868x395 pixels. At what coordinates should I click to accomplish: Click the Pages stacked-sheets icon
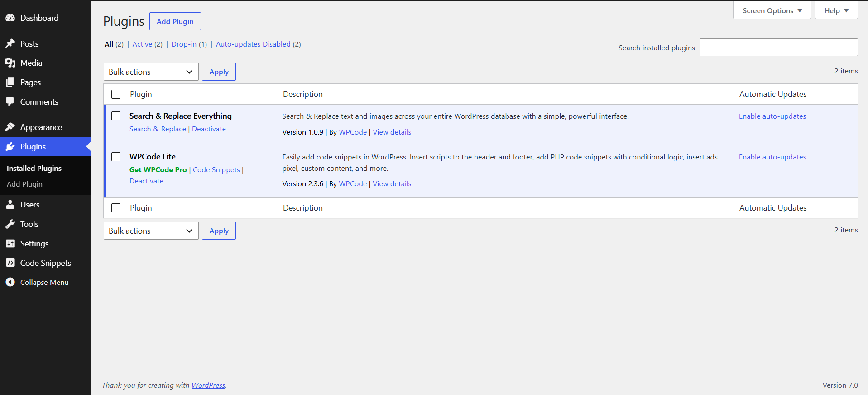[10, 82]
